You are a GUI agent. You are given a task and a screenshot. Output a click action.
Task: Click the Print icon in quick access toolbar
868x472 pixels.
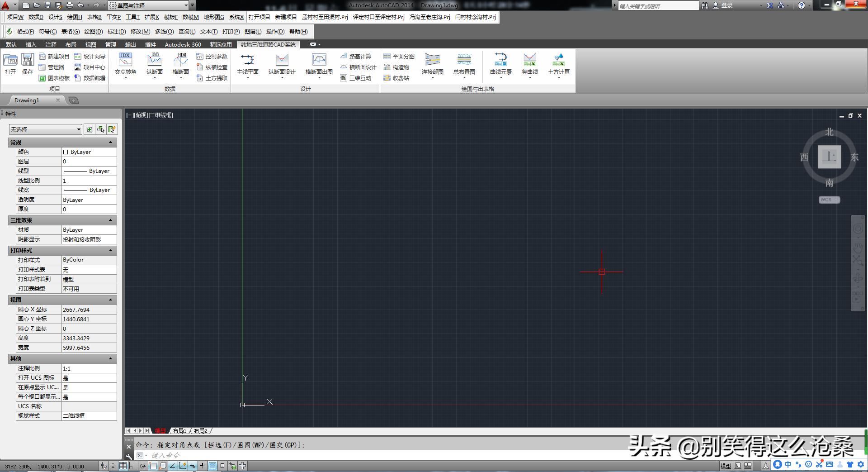coord(70,5)
